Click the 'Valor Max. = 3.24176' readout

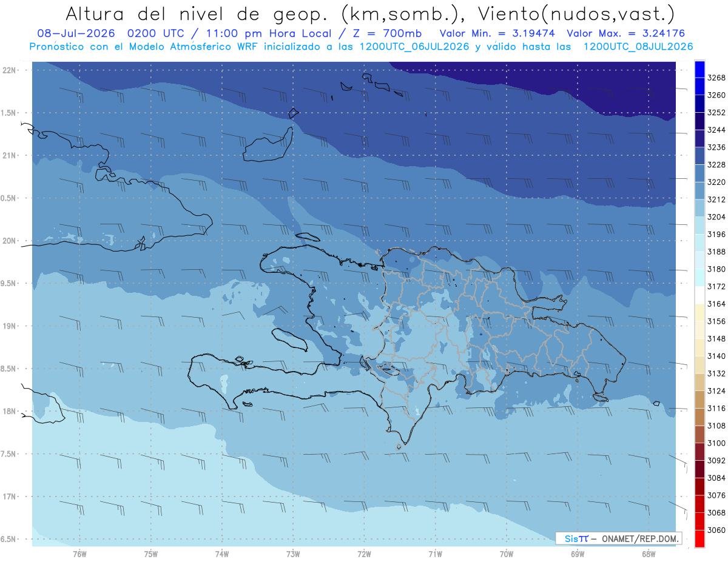(x=625, y=34)
